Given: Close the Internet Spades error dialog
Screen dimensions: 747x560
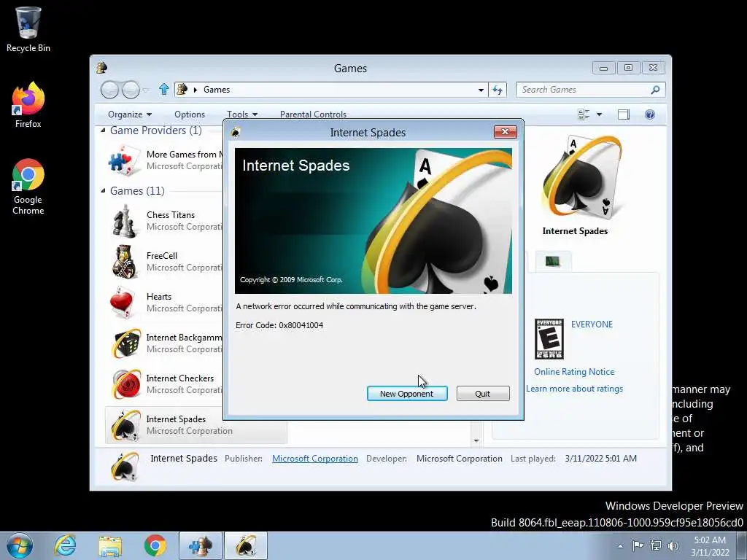Looking at the screenshot, I should tap(505, 132).
